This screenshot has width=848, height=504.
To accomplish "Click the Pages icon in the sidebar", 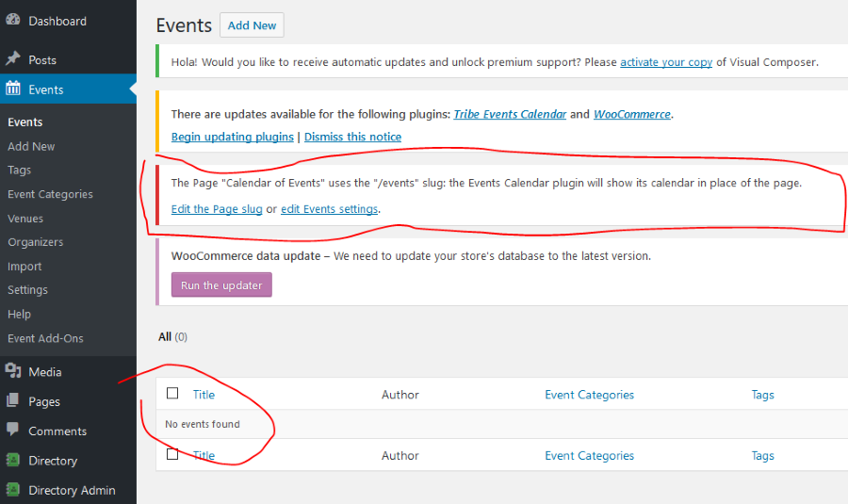I will pyautogui.click(x=13, y=400).
